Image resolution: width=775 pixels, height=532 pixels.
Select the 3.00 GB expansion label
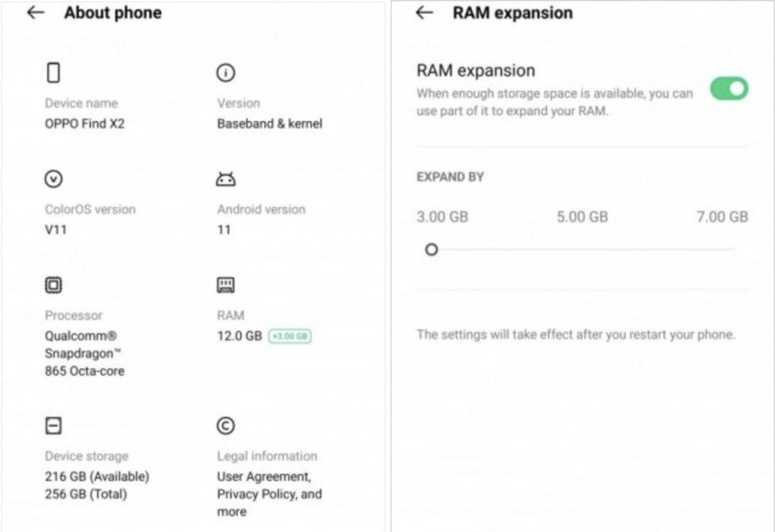pos(442,217)
